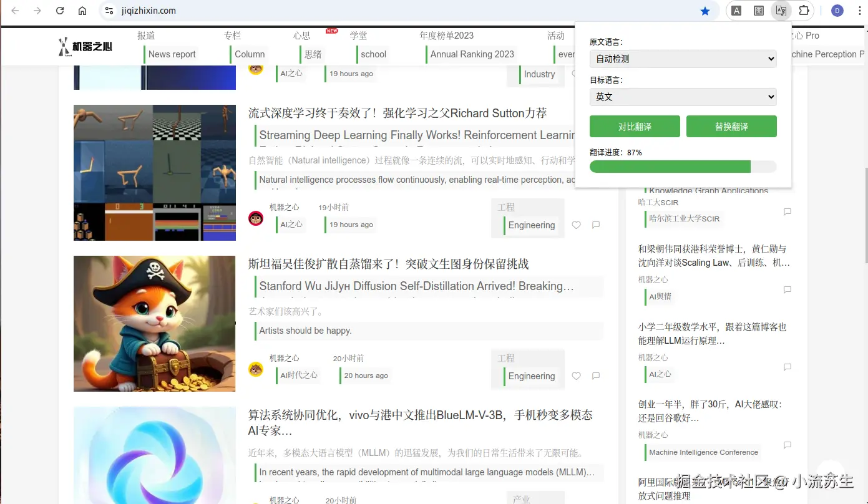The image size is (868, 504).
Task: Open the pirate cat article thumbnail
Action: click(x=154, y=324)
